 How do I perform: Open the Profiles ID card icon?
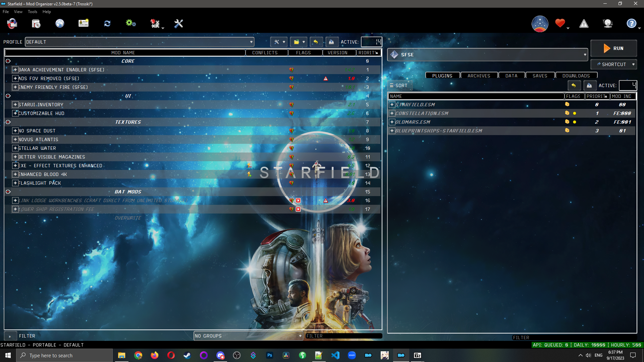point(83,23)
